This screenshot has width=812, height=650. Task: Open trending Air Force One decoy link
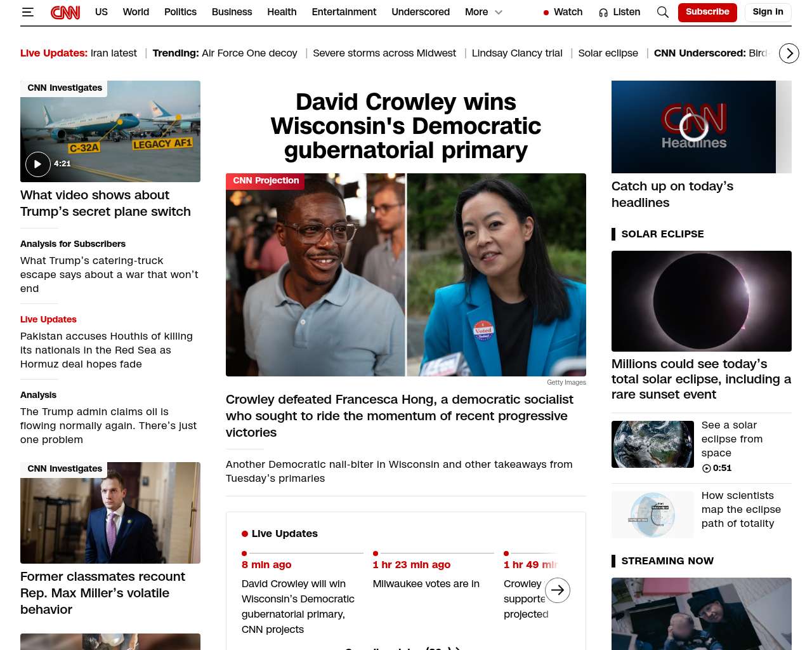tap(249, 53)
